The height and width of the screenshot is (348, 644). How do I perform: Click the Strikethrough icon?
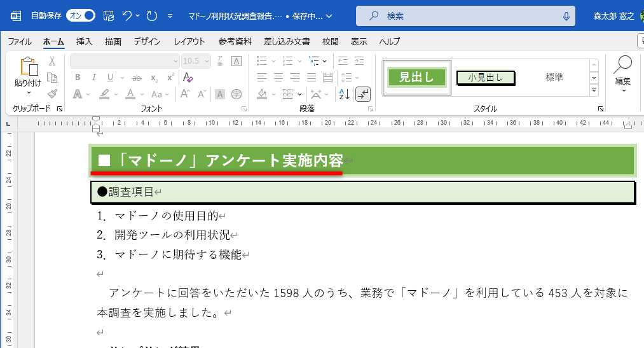click(136, 78)
